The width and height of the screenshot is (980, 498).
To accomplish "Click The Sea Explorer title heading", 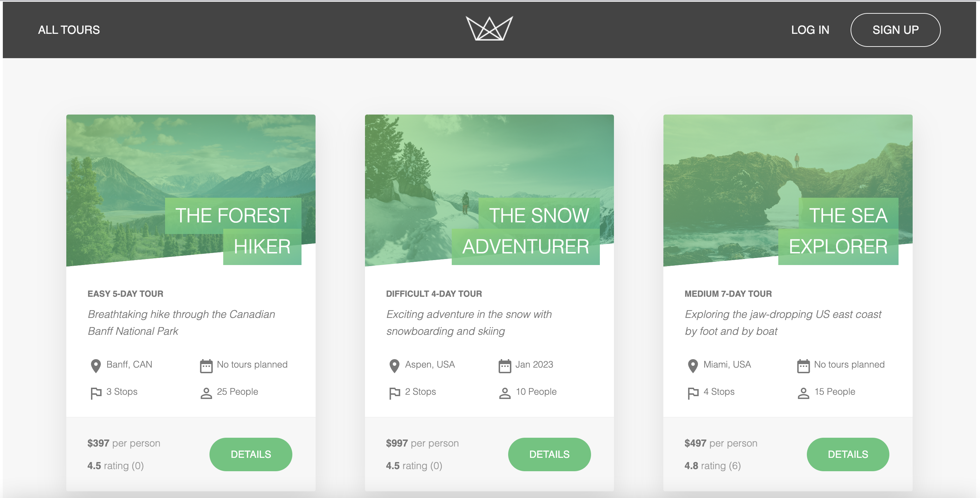I will [838, 231].
